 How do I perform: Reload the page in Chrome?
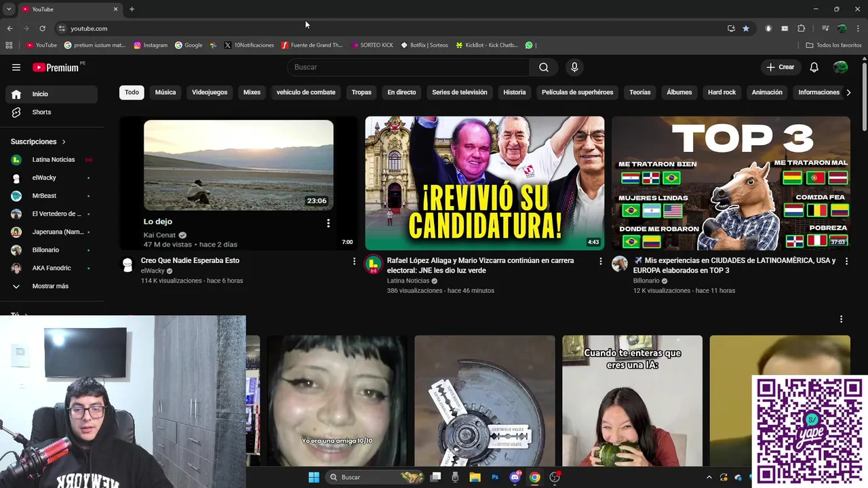(x=42, y=28)
